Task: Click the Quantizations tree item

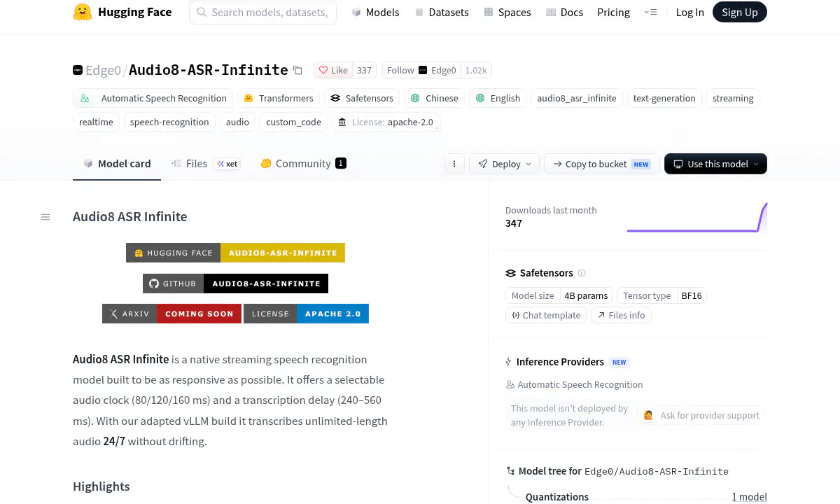Action: coord(557,497)
